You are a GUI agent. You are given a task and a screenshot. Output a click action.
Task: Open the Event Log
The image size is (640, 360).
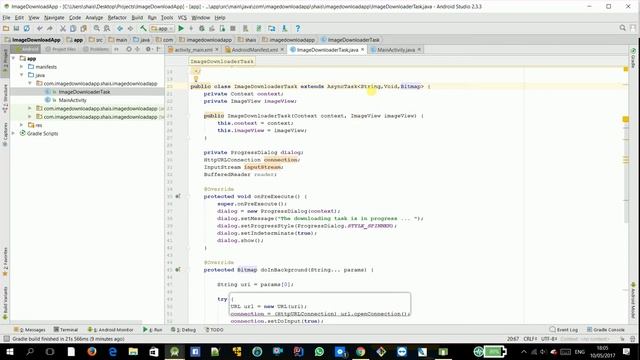pyautogui.click(x=564, y=329)
